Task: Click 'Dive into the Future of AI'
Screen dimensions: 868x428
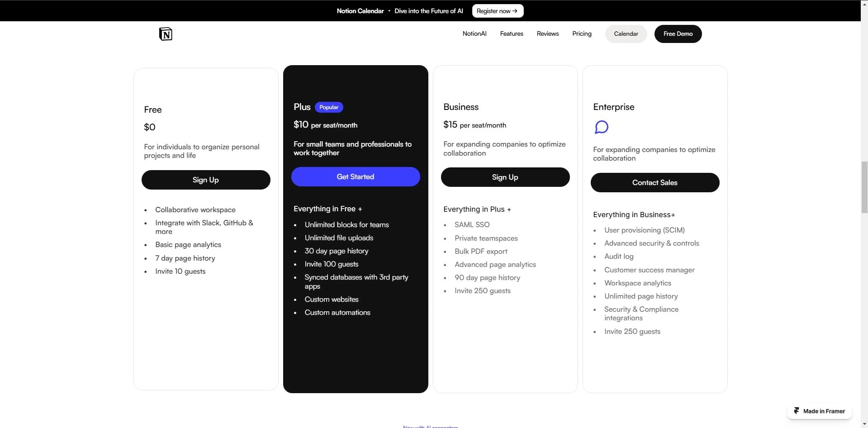Action: [429, 11]
